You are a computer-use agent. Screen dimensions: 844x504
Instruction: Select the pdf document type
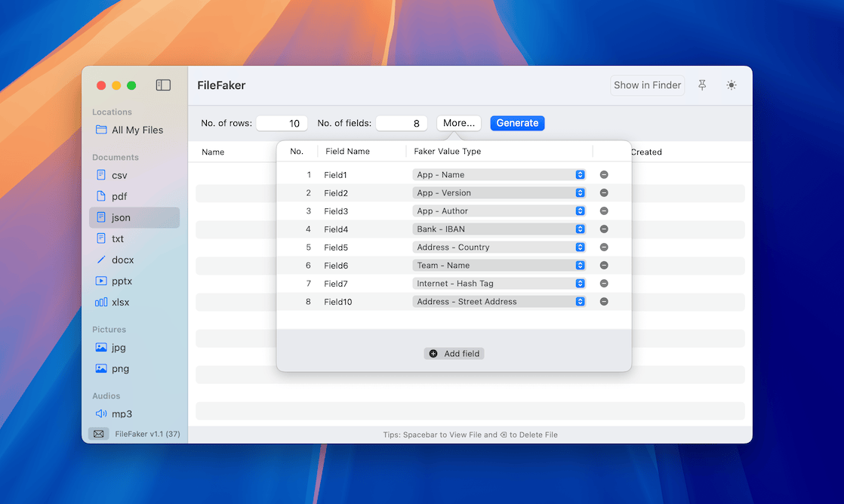(134, 196)
